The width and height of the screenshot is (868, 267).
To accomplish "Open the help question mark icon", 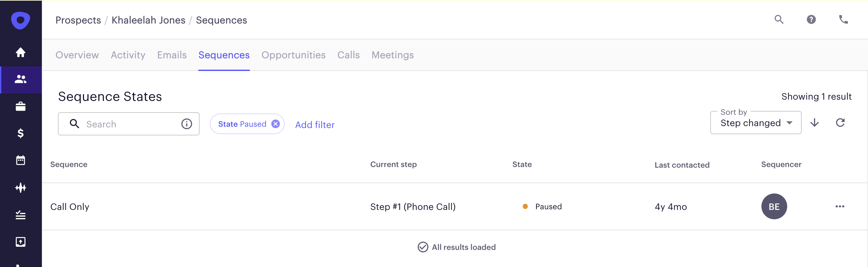I will (x=811, y=20).
